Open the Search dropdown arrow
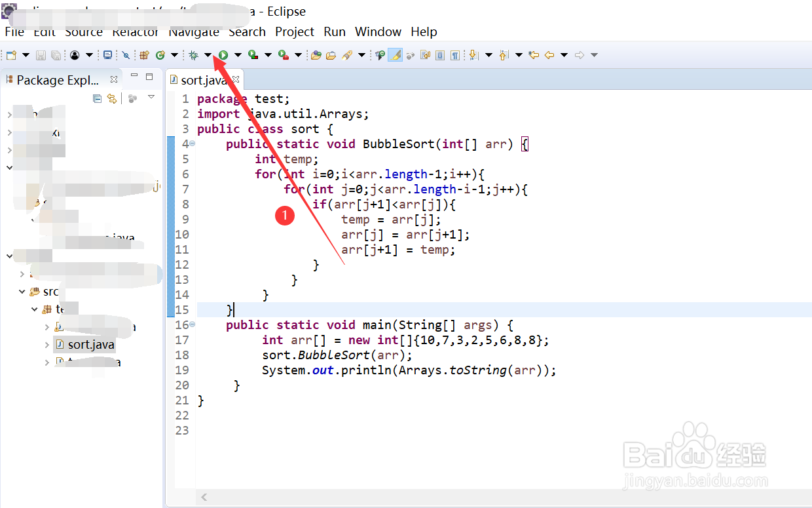The image size is (812, 508). coord(362,55)
